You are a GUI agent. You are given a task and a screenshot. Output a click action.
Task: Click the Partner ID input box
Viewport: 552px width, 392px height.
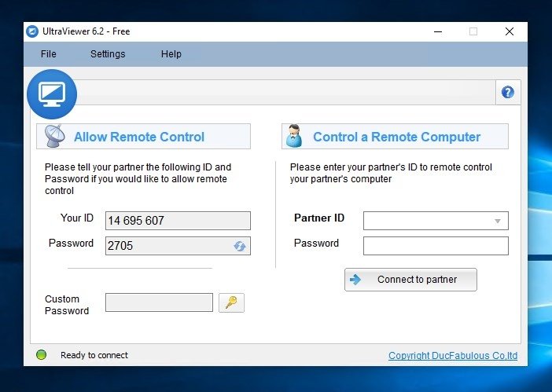point(436,221)
